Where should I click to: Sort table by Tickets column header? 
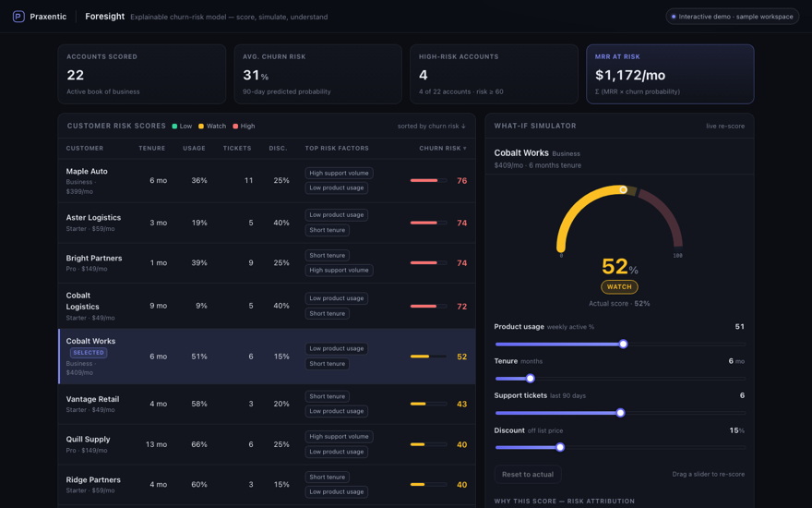point(237,149)
